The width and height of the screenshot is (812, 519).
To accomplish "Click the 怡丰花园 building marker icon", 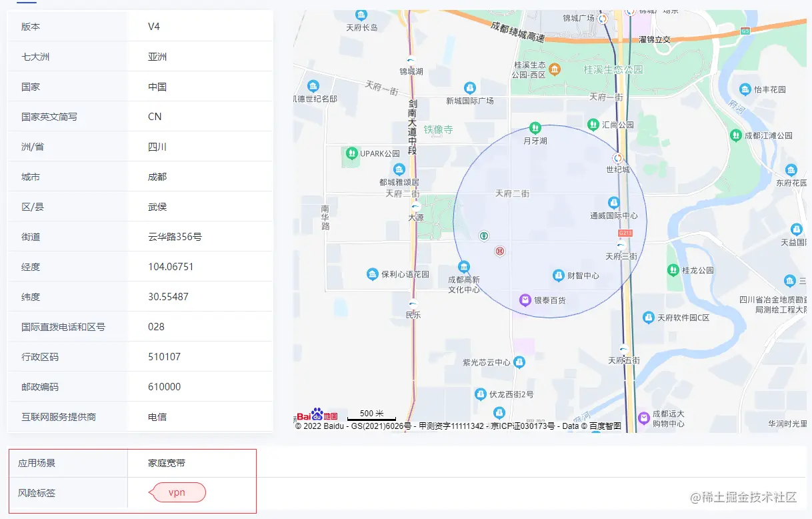I will (x=745, y=88).
